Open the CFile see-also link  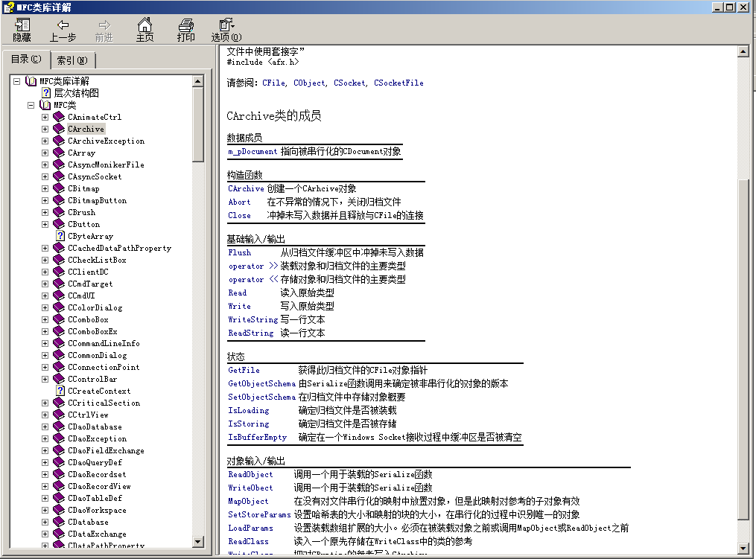(273, 83)
